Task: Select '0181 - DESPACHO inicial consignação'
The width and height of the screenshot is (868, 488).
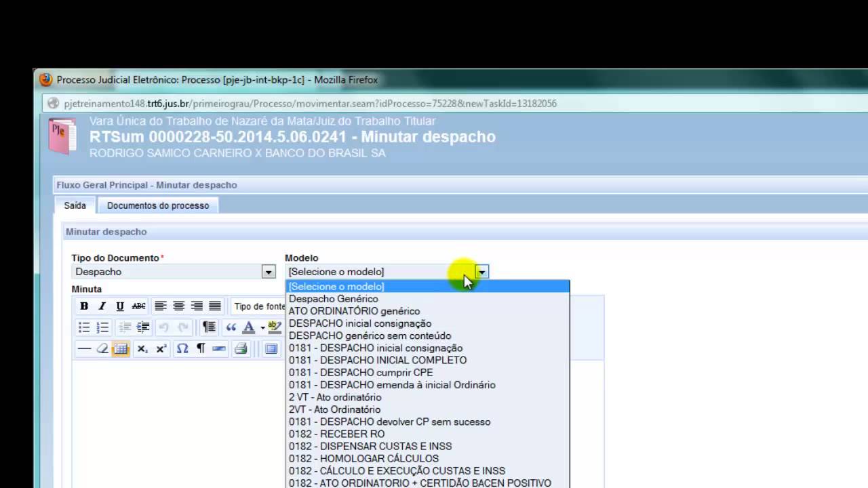Action: tap(428, 348)
